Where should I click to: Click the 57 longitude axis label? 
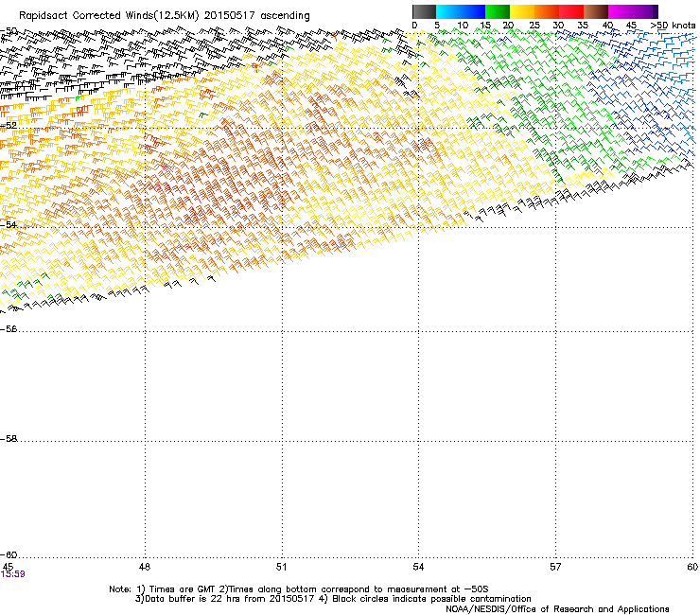(555, 567)
